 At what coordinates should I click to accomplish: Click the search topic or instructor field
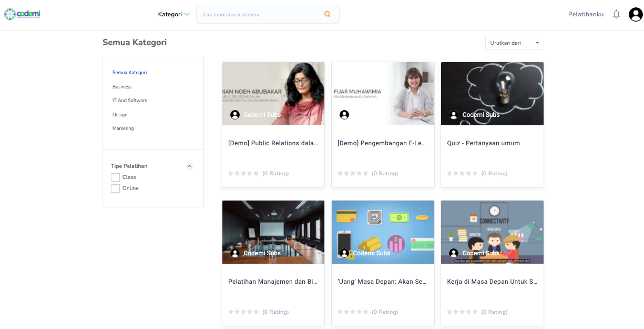[x=260, y=14]
